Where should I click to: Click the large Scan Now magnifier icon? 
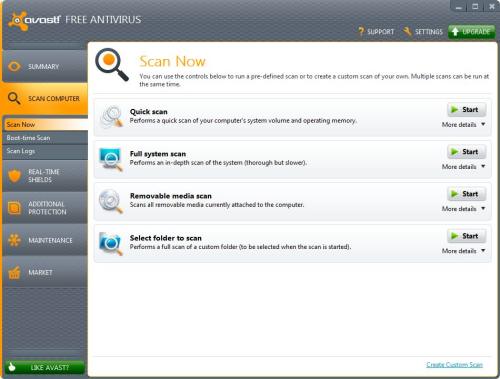112,64
